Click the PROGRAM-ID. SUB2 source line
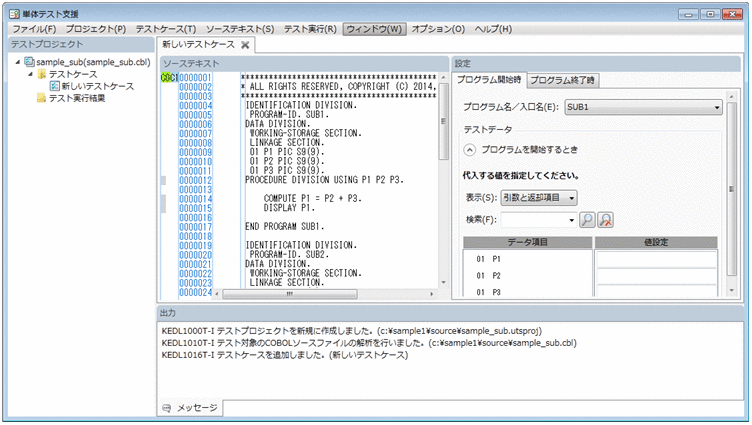 (x=289, y=254)
